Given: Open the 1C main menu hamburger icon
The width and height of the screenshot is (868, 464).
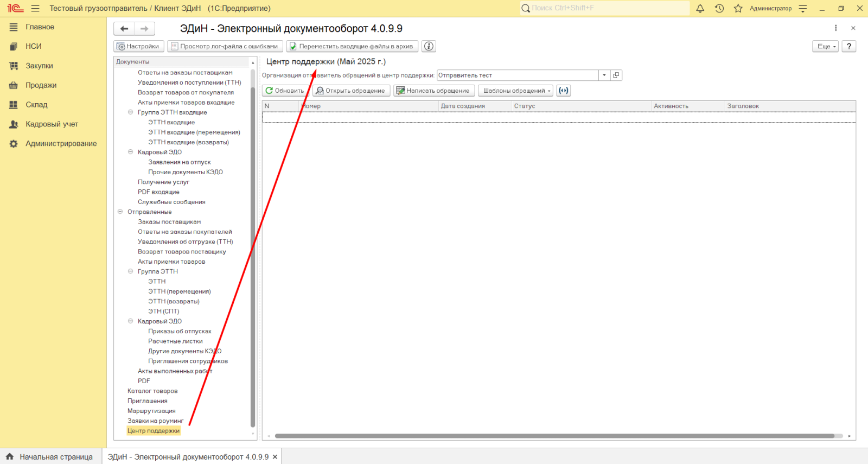Looking at the screenshot, I should (x=35, y=8).
